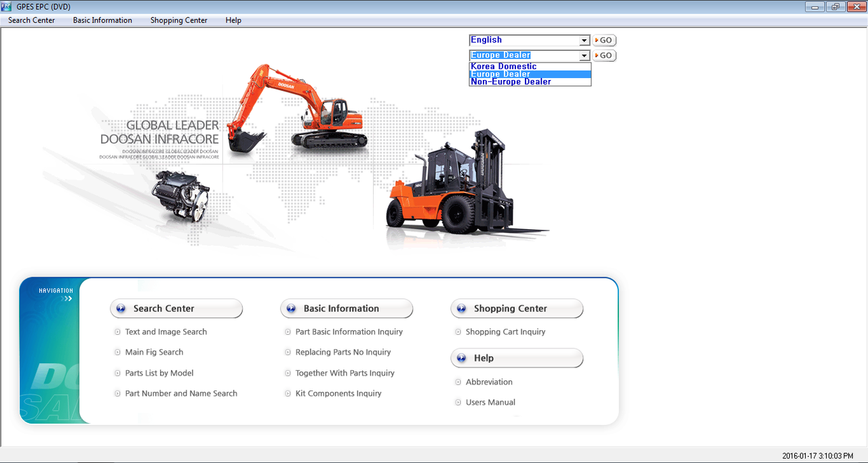Open the Basic Information menu

coord(102,20)
